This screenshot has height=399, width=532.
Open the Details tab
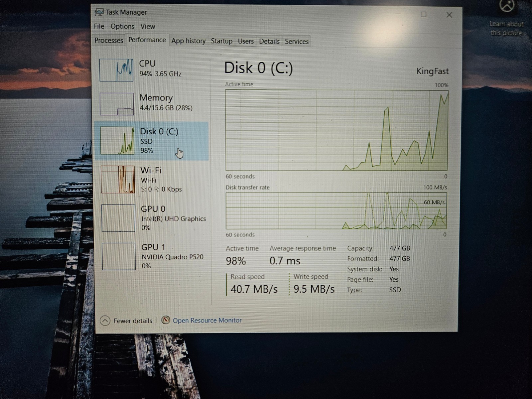(269, 42)
